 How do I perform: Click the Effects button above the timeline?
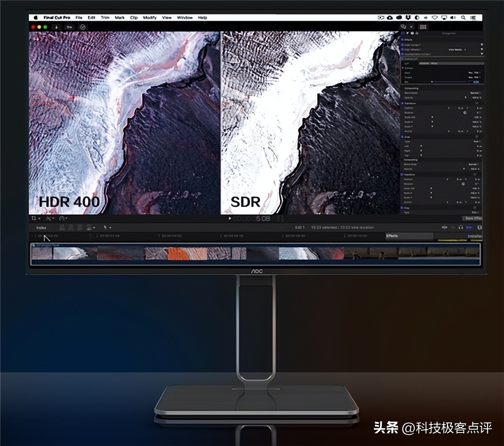392,236
